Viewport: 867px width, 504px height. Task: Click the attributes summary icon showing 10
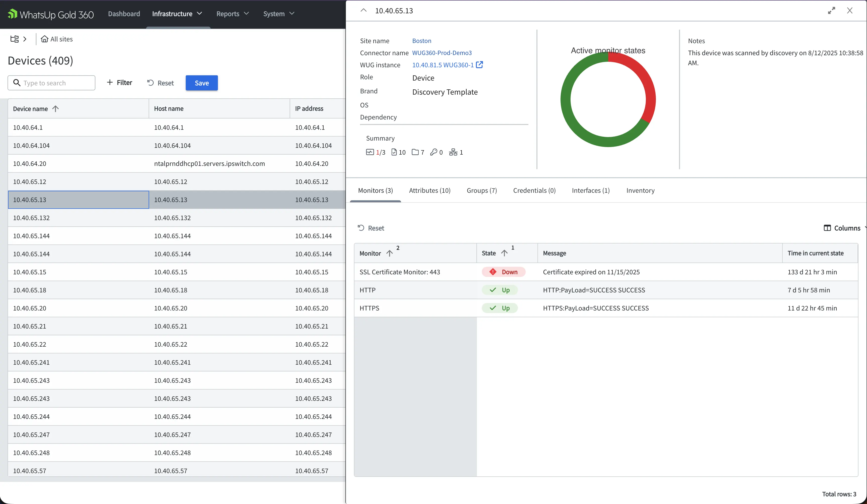click(x=394, y=152)
